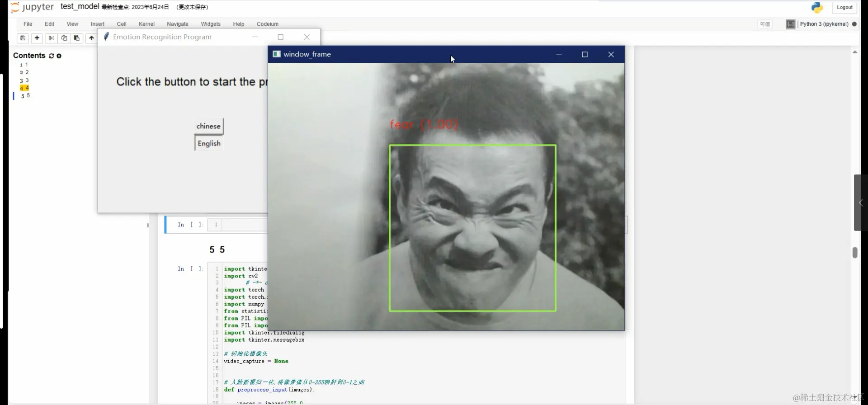Open the Edit menu
This screenshot has height=405, width=868.
coord(49,24)
